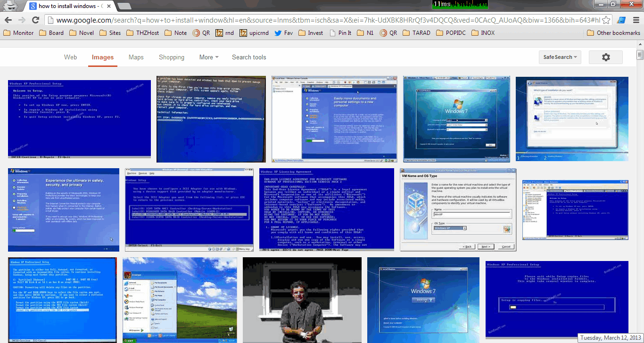Open the Windows 7 language selection image

457,119
